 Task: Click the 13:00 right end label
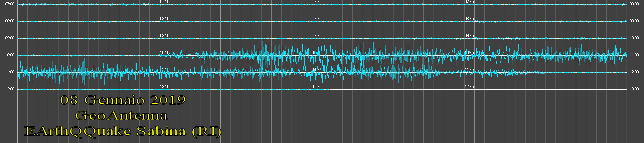(x=634, y=89)
